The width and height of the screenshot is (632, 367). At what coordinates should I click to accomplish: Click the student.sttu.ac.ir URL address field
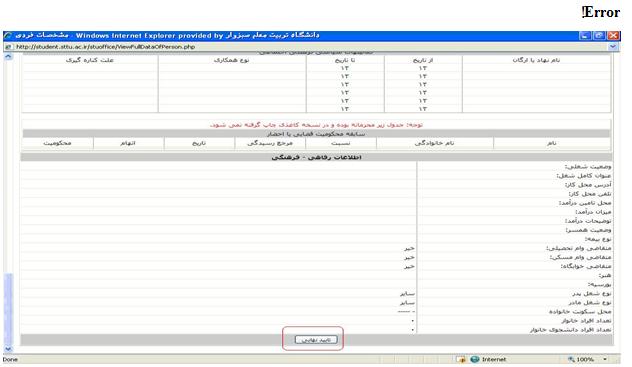point(310,47)
